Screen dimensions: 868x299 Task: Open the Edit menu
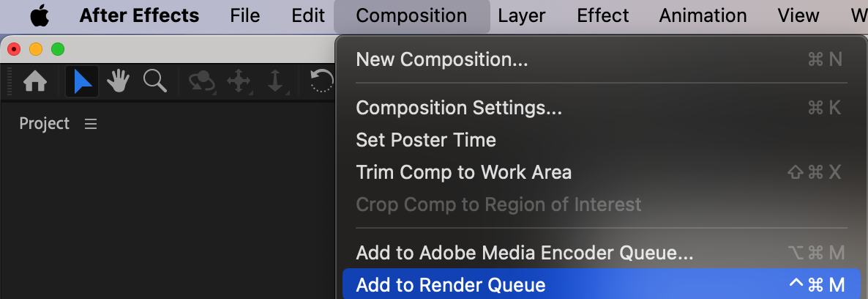(307, 15)
